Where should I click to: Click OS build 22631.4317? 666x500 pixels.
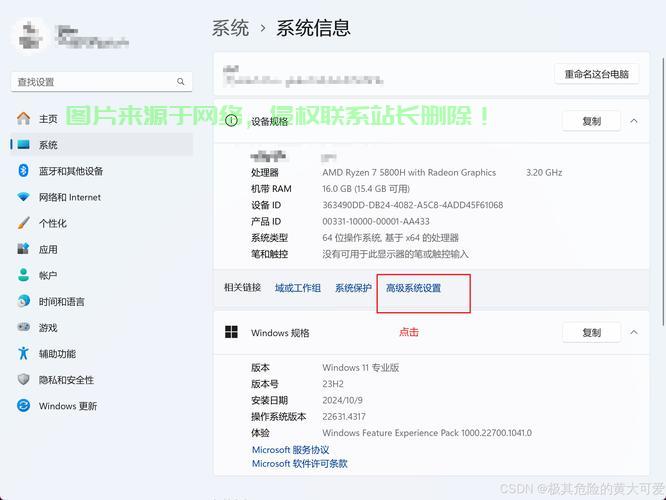pos(344,417)
